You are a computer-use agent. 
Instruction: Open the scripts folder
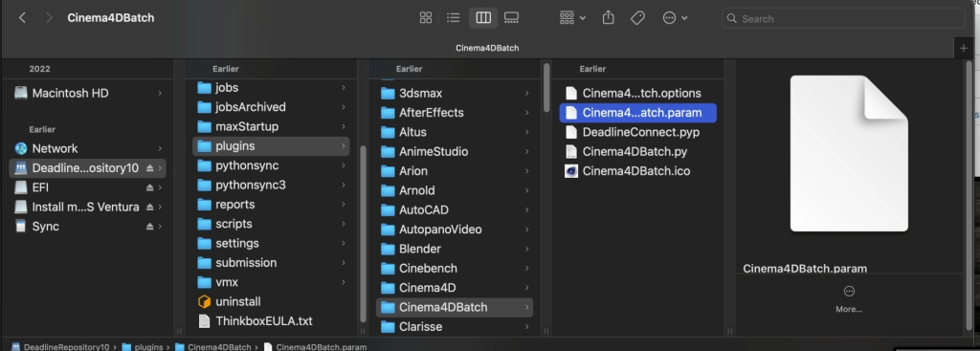click(x=271, y=224)
